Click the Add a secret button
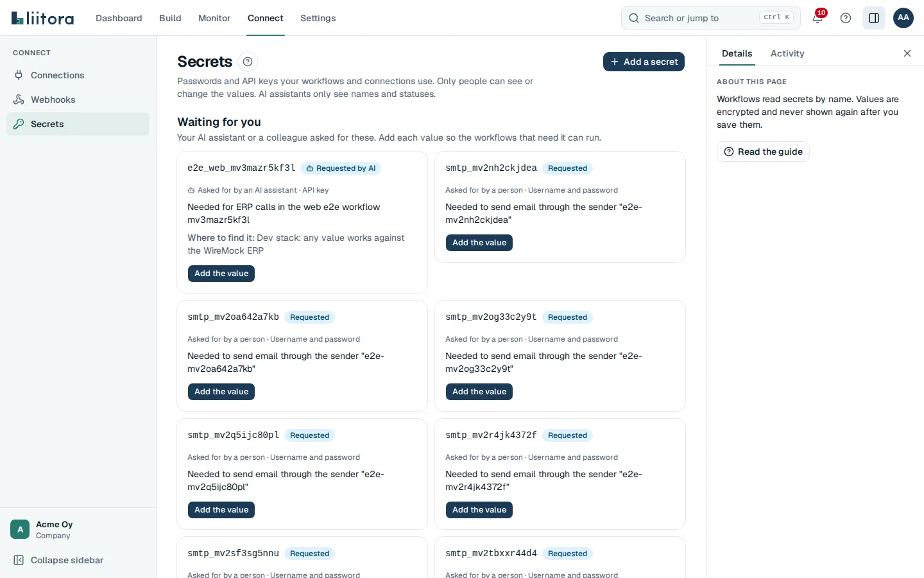Screen dimensions: 924x578 644,62
